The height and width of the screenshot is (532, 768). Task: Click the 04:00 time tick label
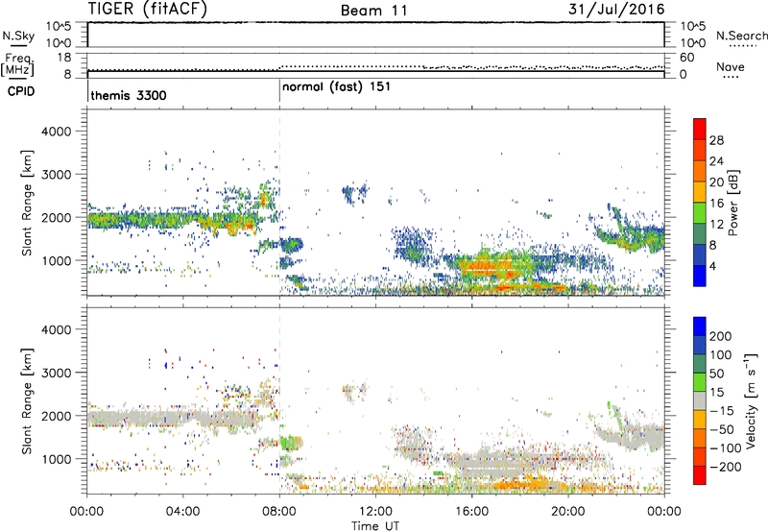[x=182, y=512]
